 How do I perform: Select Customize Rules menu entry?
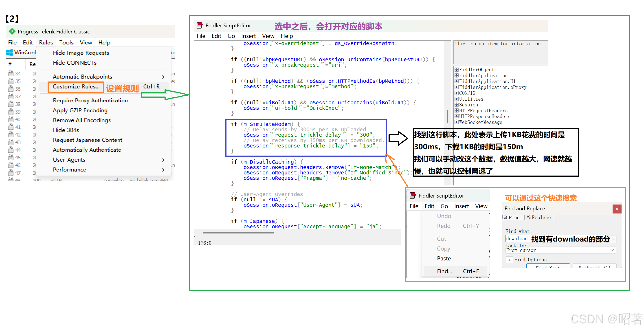(x=76, y=86)
